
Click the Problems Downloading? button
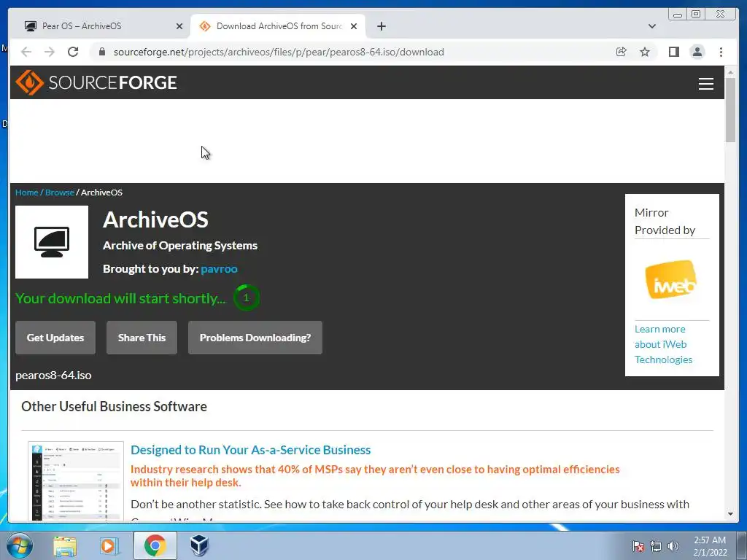(255, 338)
